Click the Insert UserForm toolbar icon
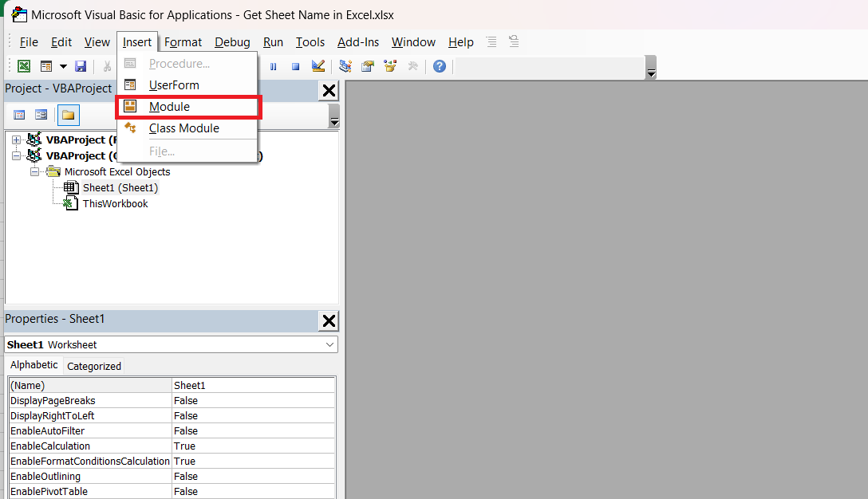This screenshot has height=499, width=868. tap(46, 66)
